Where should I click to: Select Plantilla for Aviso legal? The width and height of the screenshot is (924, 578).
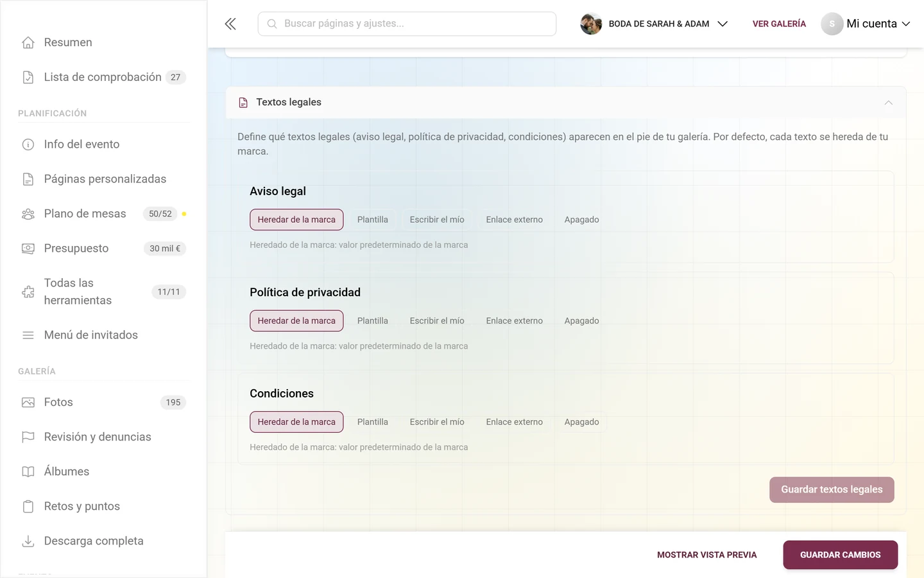point(373,220)
